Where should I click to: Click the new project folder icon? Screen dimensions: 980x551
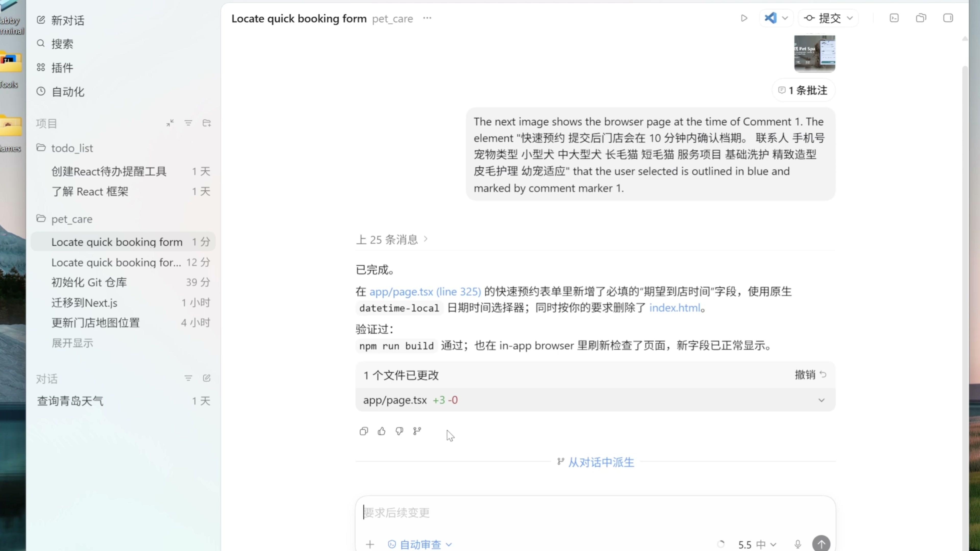tap(206, 123)
